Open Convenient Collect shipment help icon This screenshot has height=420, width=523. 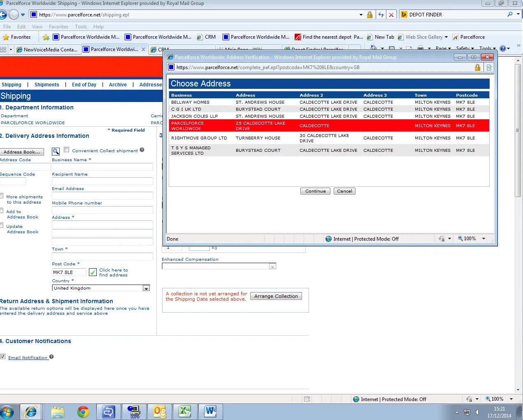(x=142, y=150)
